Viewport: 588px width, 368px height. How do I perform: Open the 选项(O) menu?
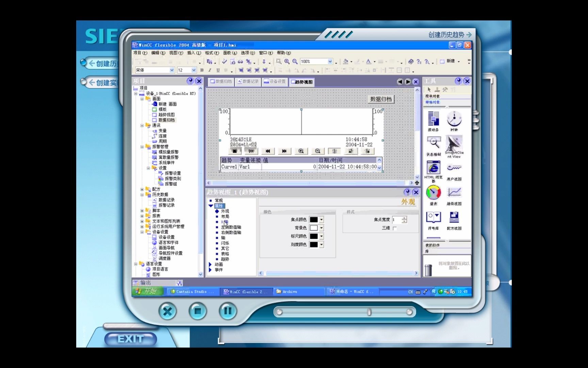click(x=248, y=53)
